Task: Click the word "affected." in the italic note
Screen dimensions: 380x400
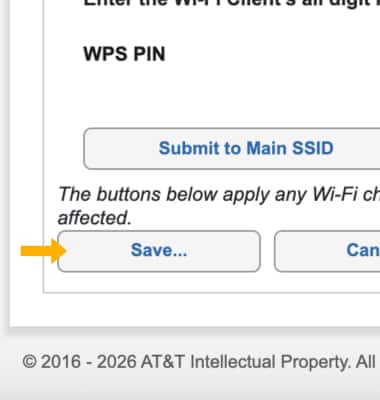Action: point(95,218)
